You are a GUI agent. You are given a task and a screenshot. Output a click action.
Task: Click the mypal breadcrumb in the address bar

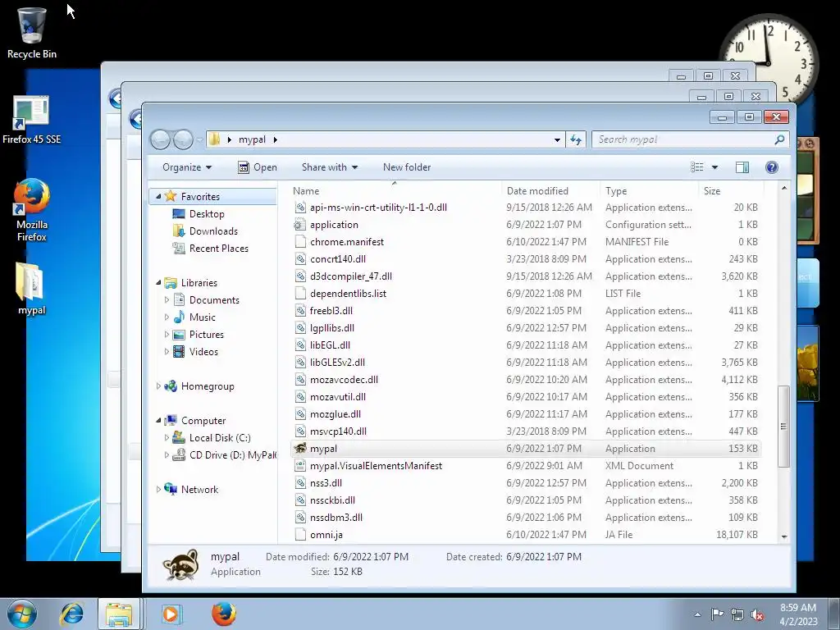pyautogui.click(x=252, y=139)
